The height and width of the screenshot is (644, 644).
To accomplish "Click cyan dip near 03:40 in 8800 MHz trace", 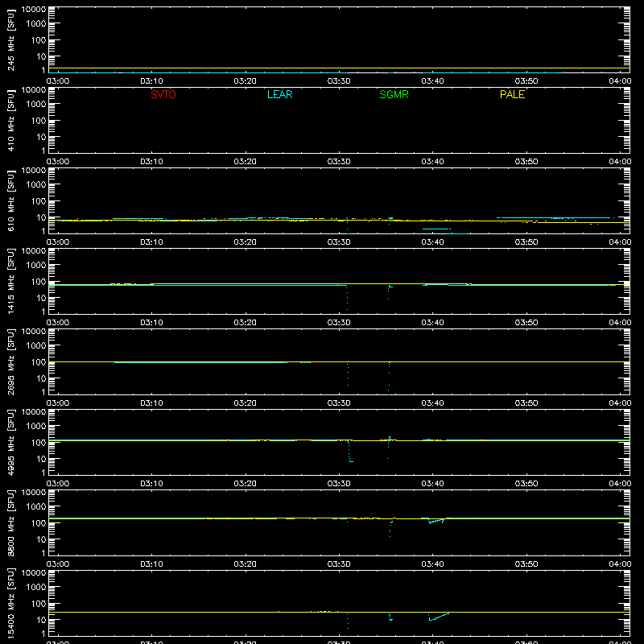I will 436,521.
